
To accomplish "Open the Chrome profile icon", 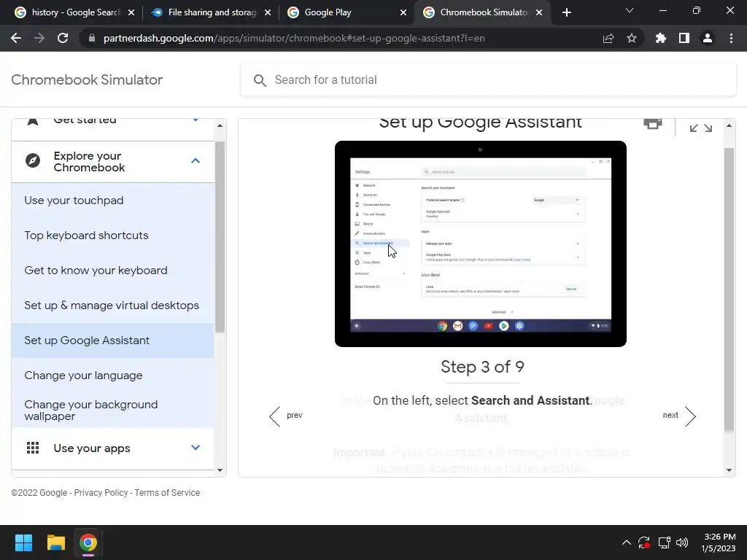I will pyautogui.click(x=708, y=38).
